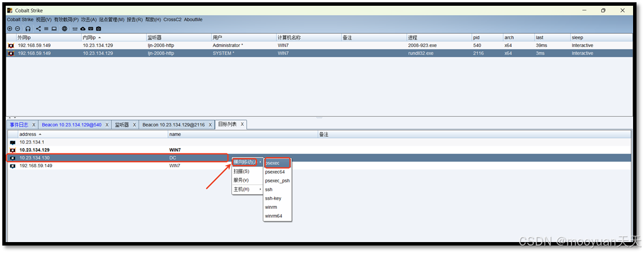Choose winrm64 from the submenu
644x253 pixels.
pos(277,216)
